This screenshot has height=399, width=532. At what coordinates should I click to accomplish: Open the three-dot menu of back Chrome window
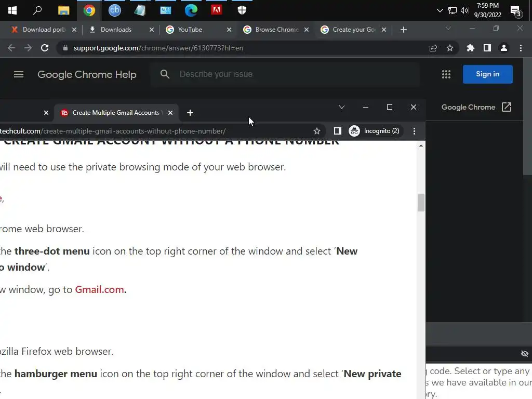pyautogui.click(x=521, y=48)
